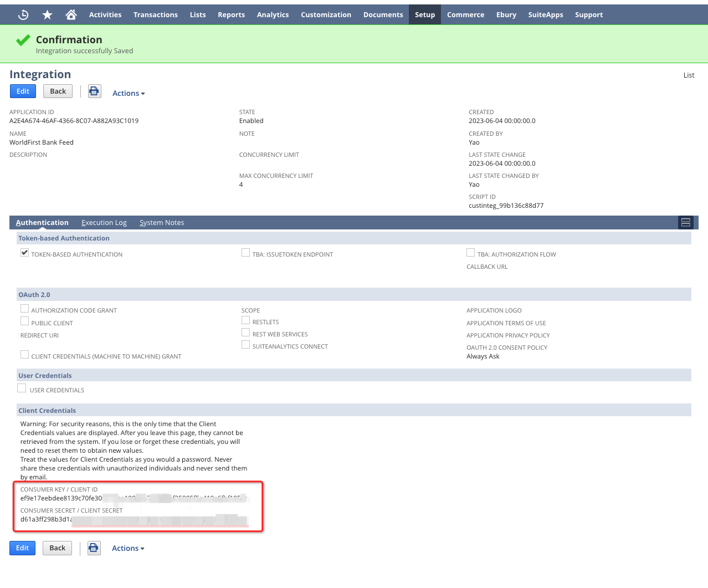This screenshot has height=588, width=708.
Task: Toggle the Token-Based Authentication checkbox
Action: coord(25,253)
